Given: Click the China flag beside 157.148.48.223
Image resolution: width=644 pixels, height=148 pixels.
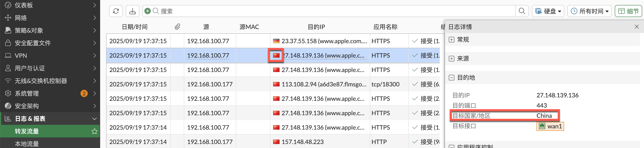Looking at the screenshot, I should 276,142.
